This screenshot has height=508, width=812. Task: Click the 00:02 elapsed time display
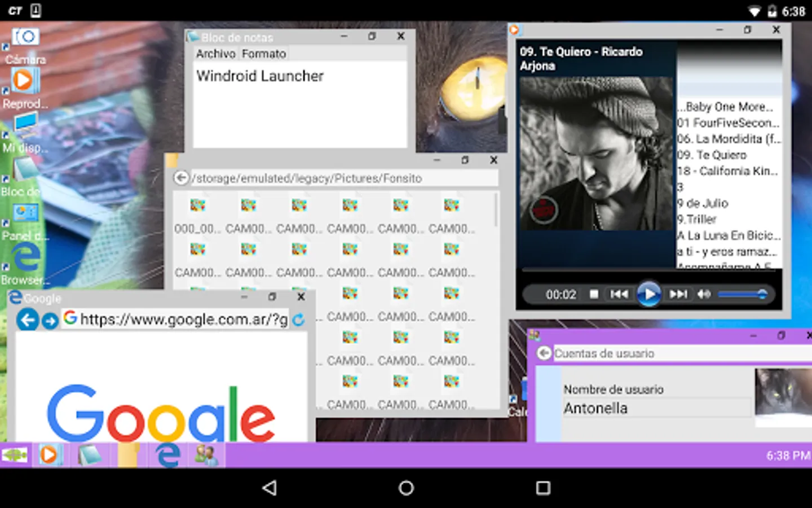[561, 295]
